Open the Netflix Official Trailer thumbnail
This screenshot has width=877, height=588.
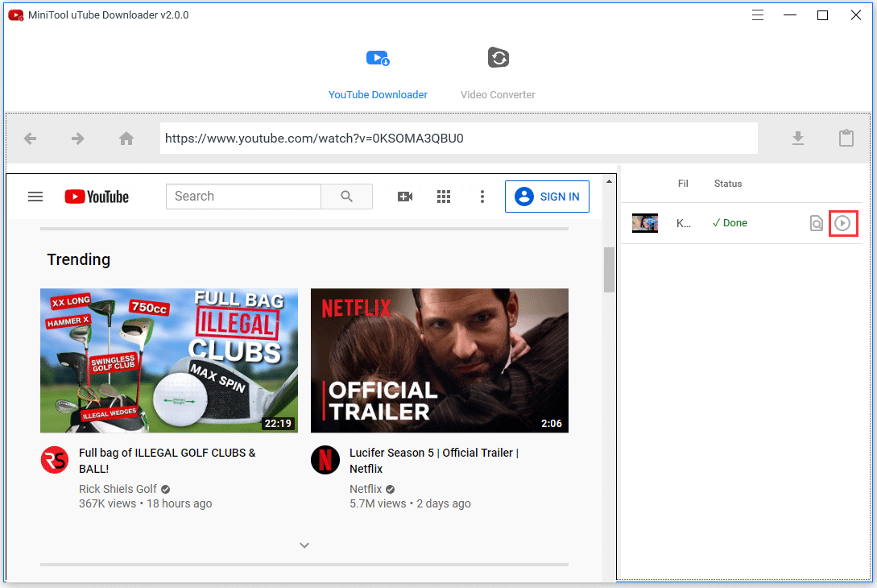pos(440,360)
